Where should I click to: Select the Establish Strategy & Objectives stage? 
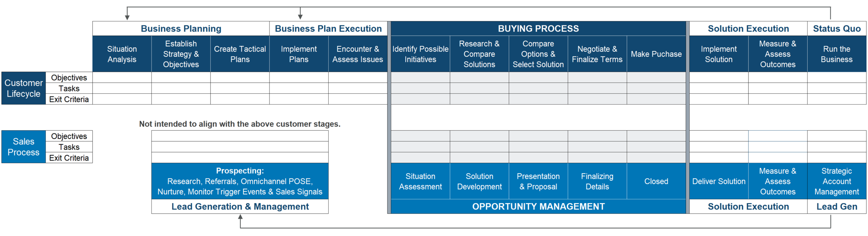coord(181,54)
